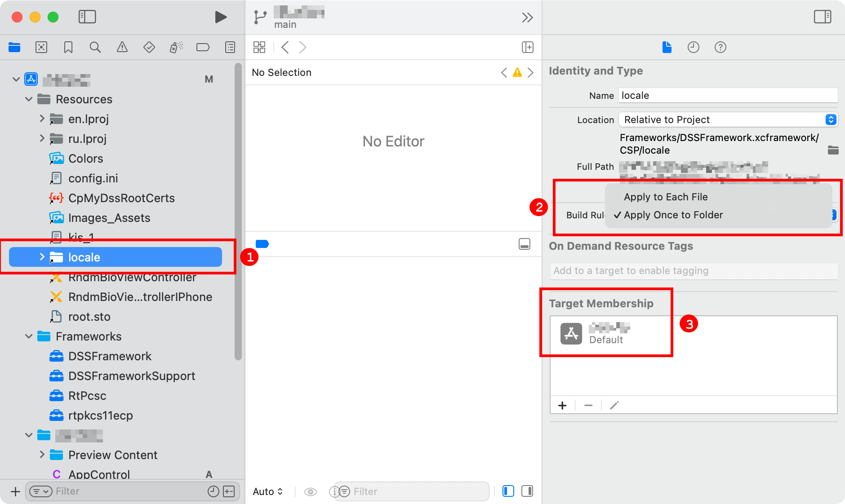This screenshot has height=504, width=845.
Task: Click the Run (play) button
Action: click(x=220, y=17)
